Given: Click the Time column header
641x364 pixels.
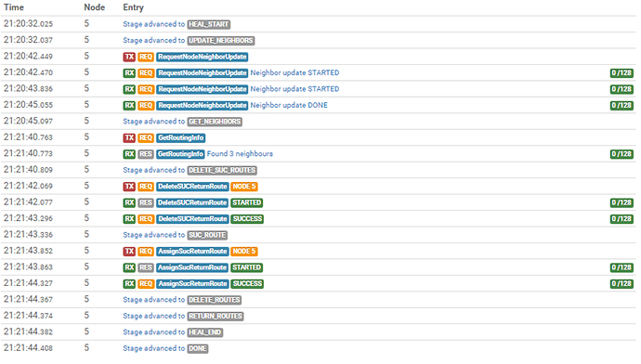Looking at the screenshot, I should coord(14,7).
